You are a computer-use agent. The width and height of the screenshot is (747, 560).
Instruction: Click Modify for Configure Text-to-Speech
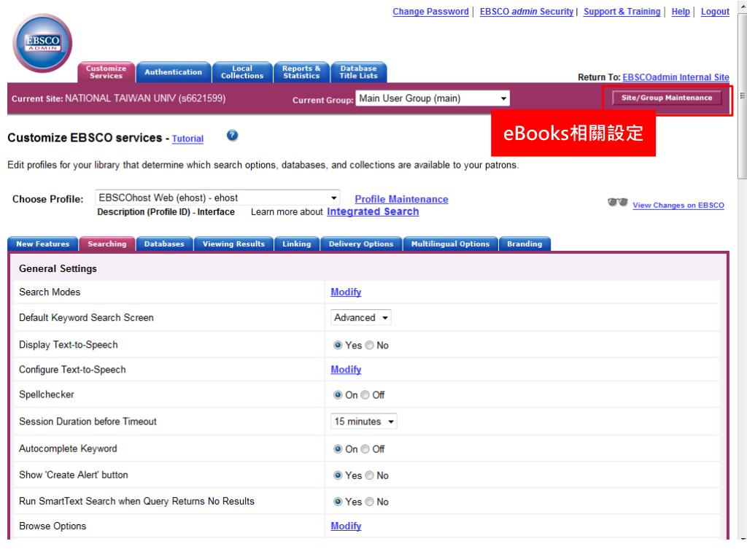346,370
